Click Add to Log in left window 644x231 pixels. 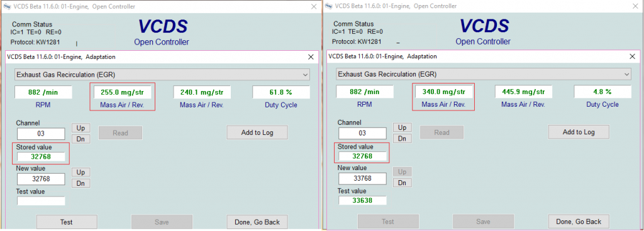coord(257,132)
